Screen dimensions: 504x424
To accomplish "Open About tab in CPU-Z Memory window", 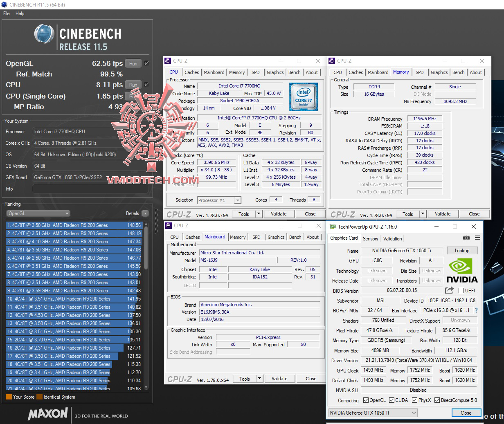I will [476, 72].
